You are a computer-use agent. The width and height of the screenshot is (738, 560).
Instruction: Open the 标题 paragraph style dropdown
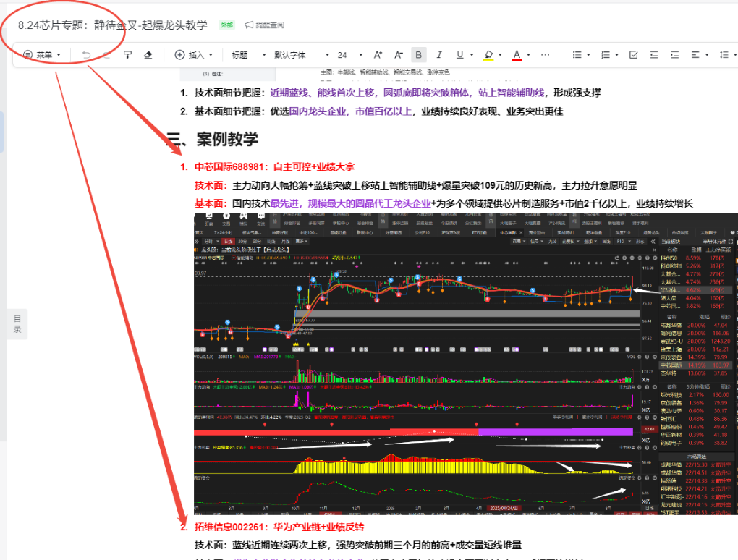pos(249,55)
